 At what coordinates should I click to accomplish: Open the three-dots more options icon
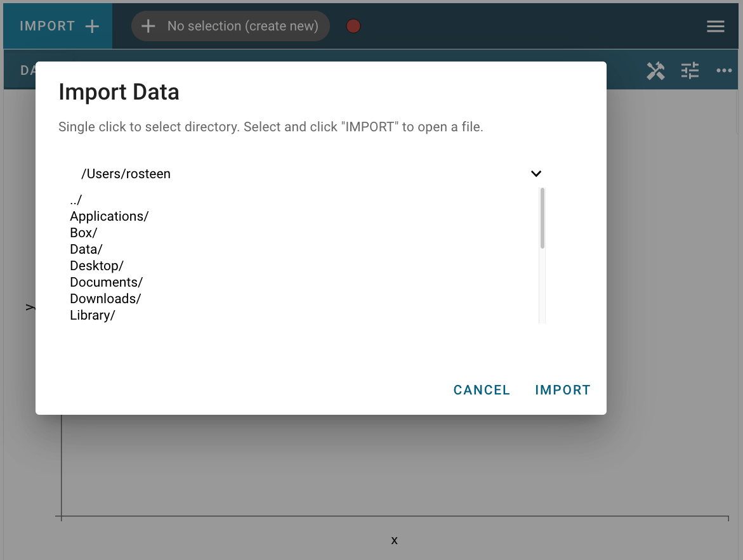click(x=724, y=70)
